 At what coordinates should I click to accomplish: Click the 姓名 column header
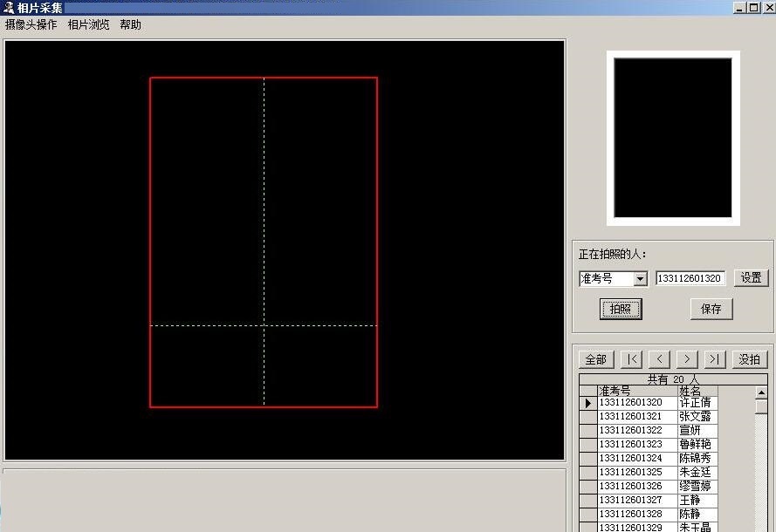click(697, 391)
